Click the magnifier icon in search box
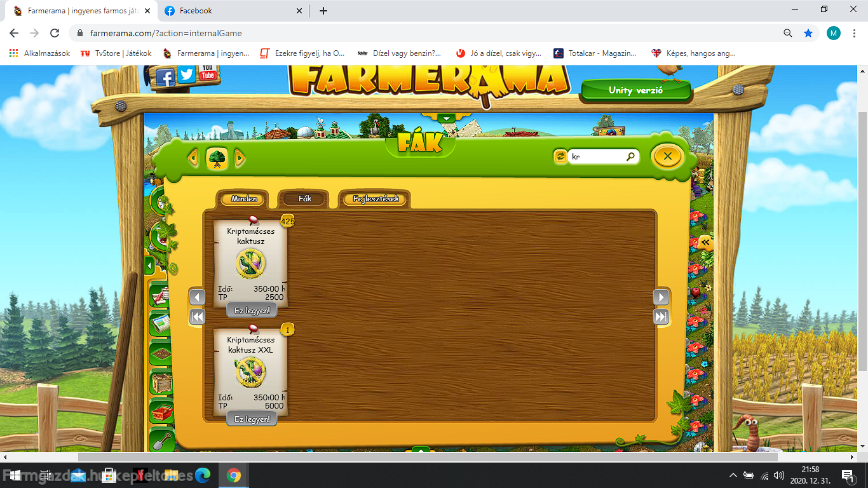Viewport: 868px width, 488px height. 630,156
